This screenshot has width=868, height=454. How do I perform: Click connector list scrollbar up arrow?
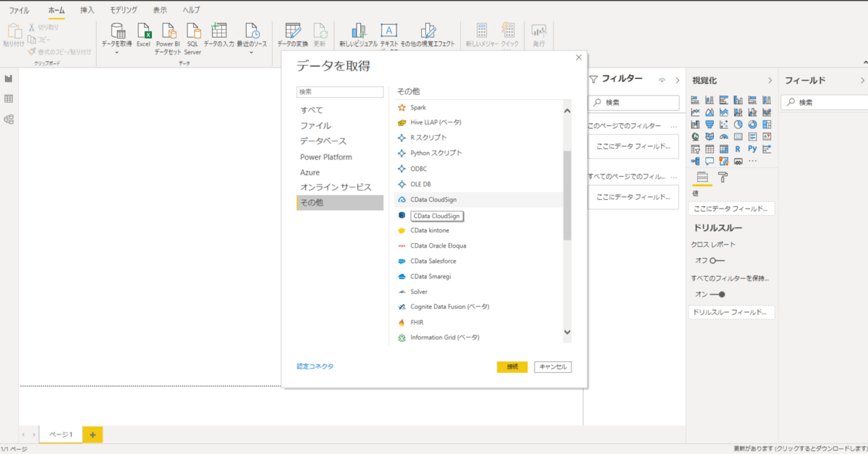pyautogui.click(x=567, y=111)
